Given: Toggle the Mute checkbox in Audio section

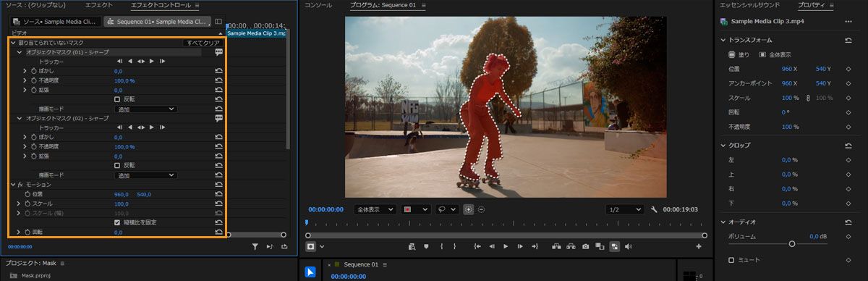Looking at the screenshot, I should pos(731,259).
